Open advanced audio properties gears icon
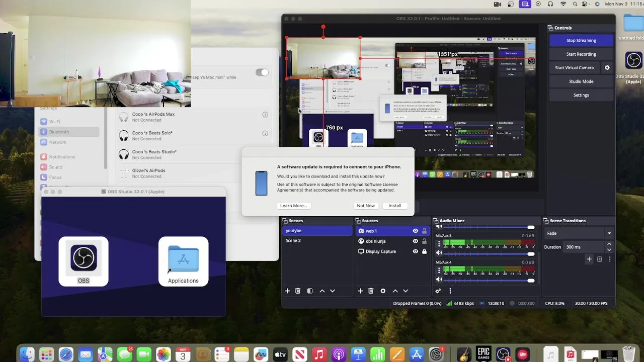The width and height of the screenshot is (644, 362). click(438, 291)
